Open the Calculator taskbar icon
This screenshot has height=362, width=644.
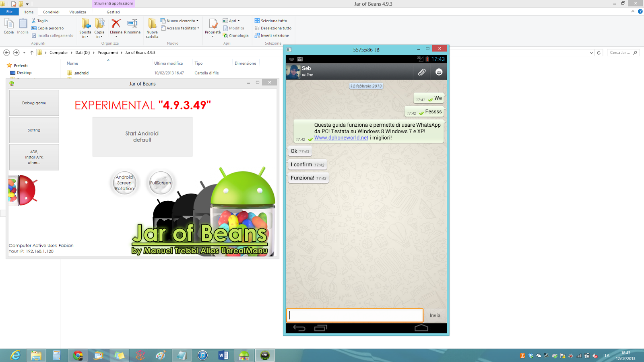coord(57,355)
